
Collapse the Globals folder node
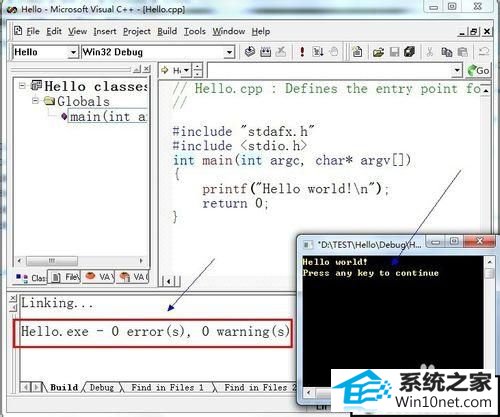point(35,100)
